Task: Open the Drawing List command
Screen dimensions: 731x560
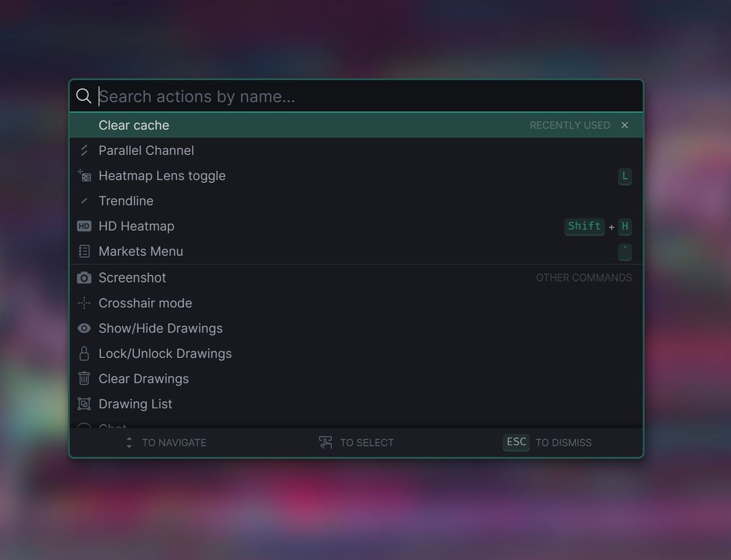Action: [x=356, y=404]
